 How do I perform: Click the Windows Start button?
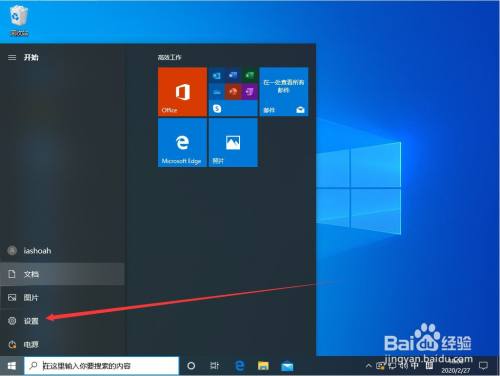click(x=12, y=366)
